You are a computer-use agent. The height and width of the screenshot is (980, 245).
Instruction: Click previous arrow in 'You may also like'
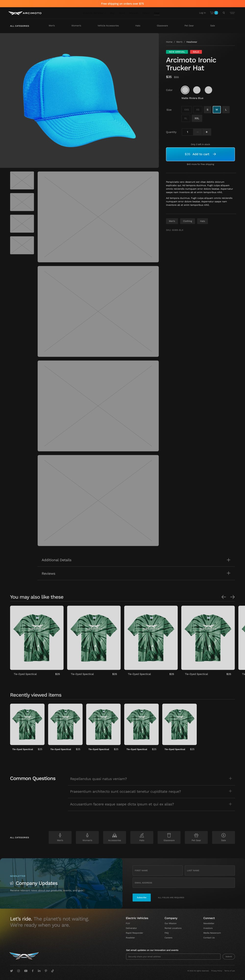[224, 597]
